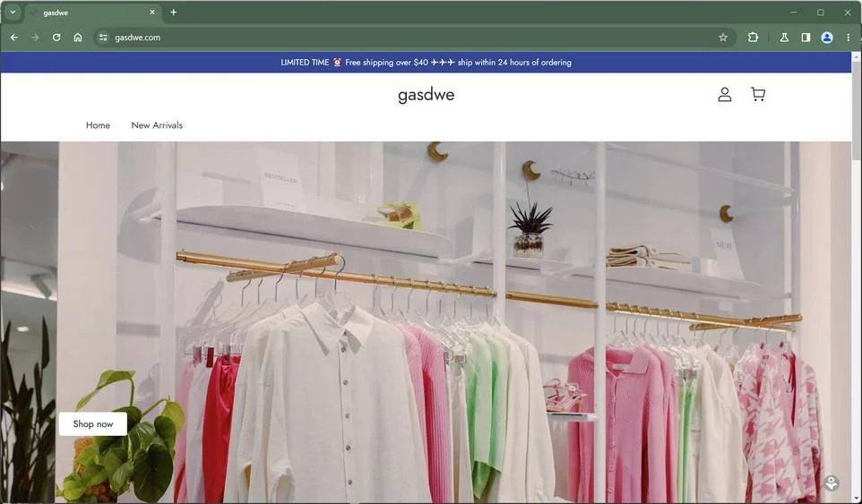Open the browser extensions puzzle icon
This screenshot has height=504, width=862.
754,38
